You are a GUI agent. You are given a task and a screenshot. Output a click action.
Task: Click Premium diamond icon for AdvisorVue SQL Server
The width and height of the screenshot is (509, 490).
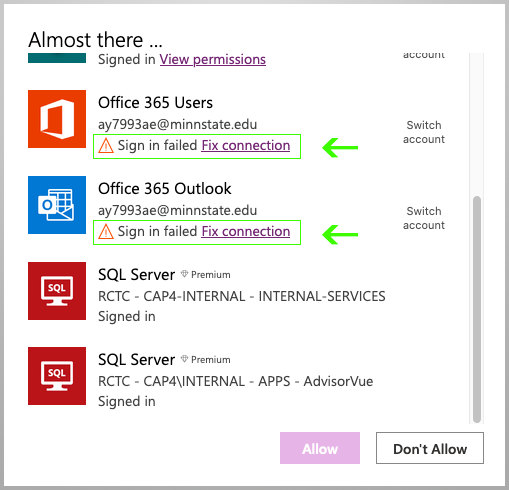click(x=184, y=359)
